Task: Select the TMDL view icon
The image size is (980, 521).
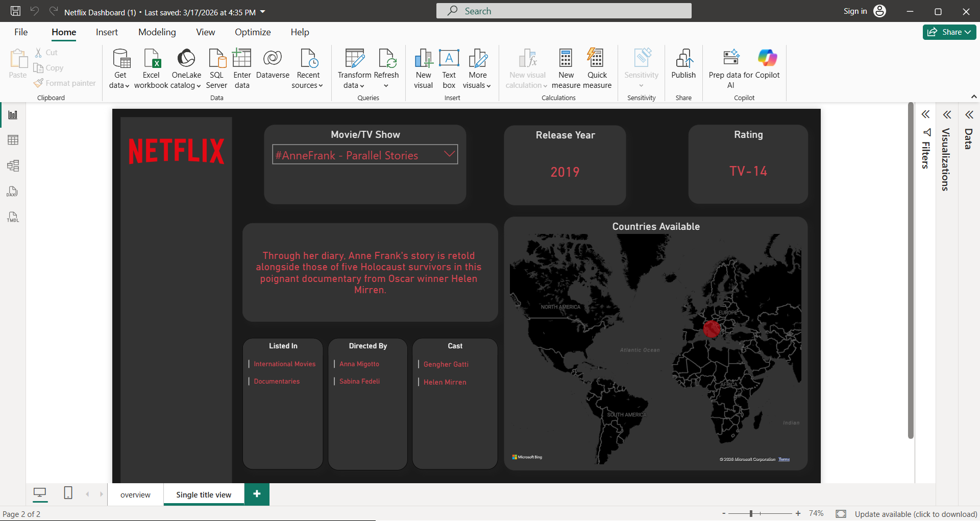Action: coord(13,217)
